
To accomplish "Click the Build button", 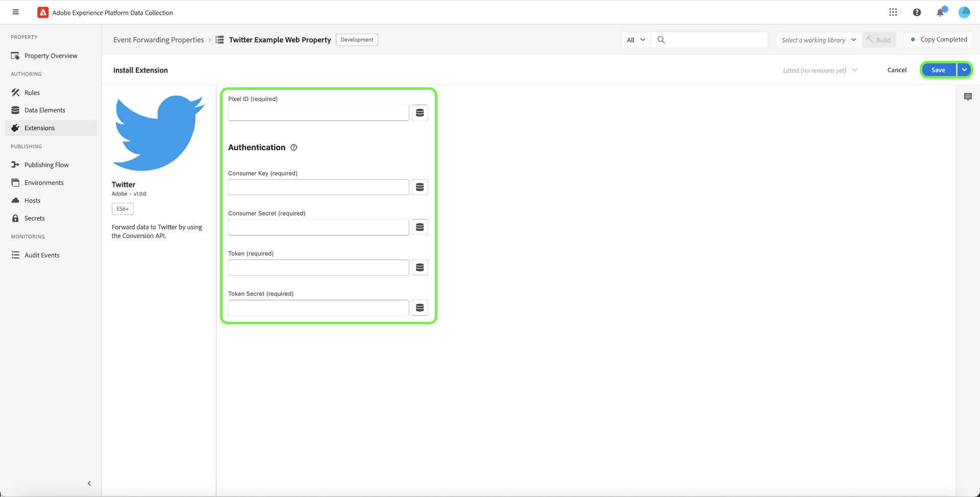I will click(x=879, y=40).
